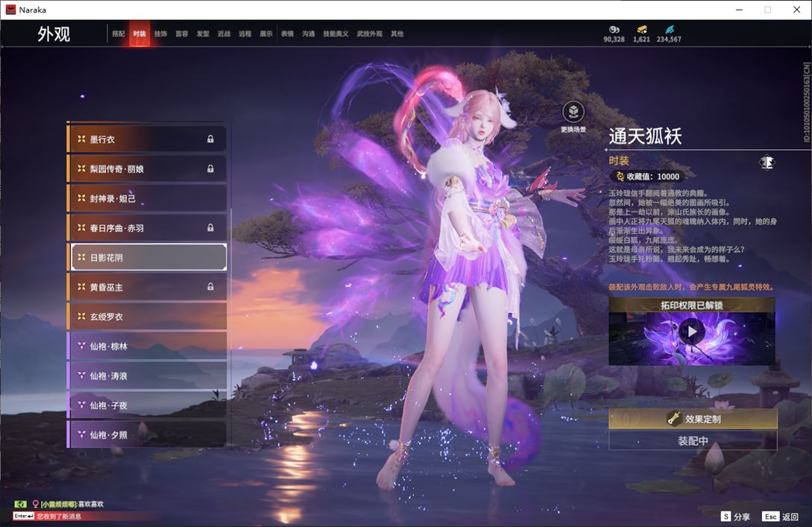Screen dimensions: 812x527
Task: Click the 效果定制 button
Action: pyautogui.click(x=693, y=419)
